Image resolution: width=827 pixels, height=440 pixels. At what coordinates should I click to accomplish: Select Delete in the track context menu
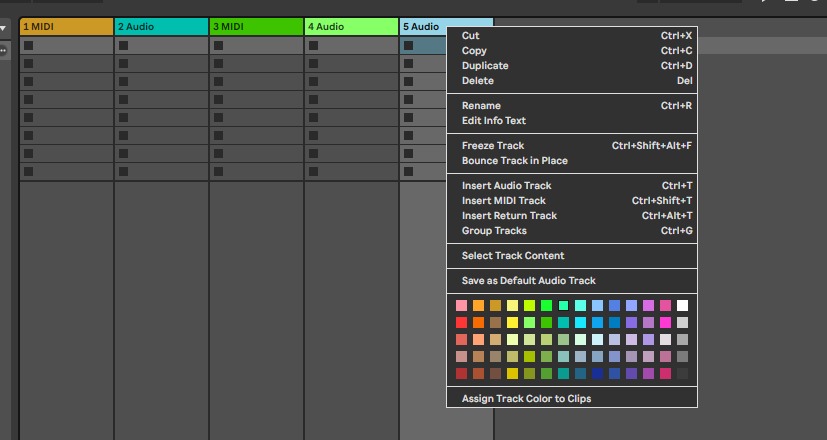[x=572, y=81]
